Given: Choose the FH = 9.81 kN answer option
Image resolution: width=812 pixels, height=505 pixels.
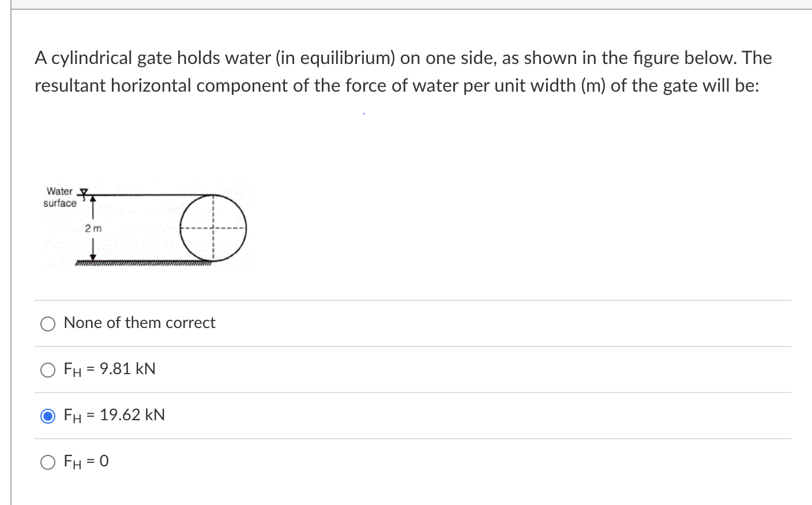Looking at the screenshot, I should [x=48, y=370].
